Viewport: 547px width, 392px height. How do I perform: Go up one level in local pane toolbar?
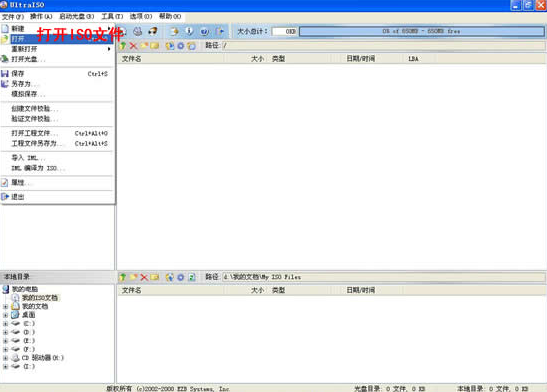coord(122,277)
